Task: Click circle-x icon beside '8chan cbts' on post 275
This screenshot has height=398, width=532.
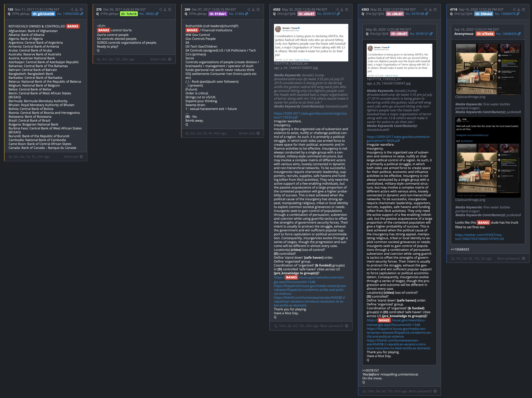Action: (x=170, y=59)
